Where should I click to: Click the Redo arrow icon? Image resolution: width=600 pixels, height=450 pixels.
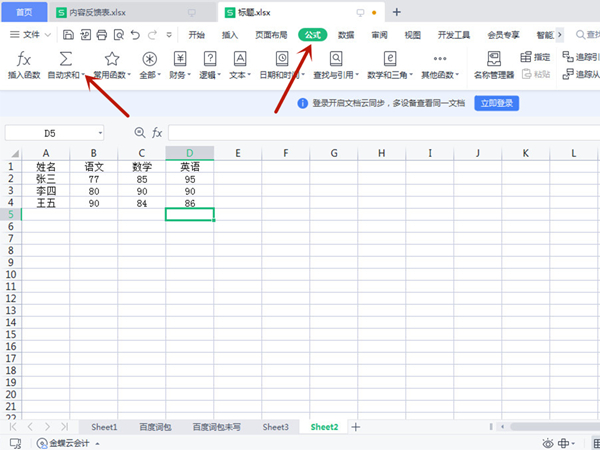(x=152, y=35)
